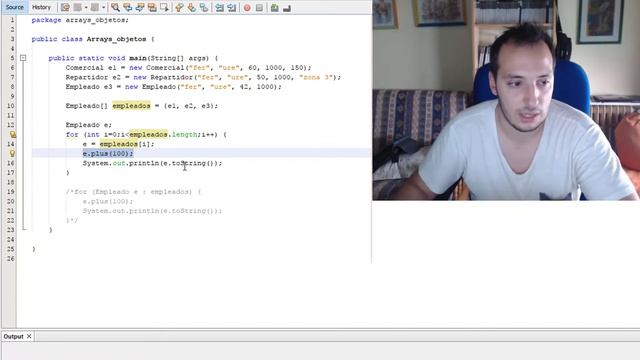Click the hint icon on line 13 gutter
The image size is (640, 360).
[13, 134]
